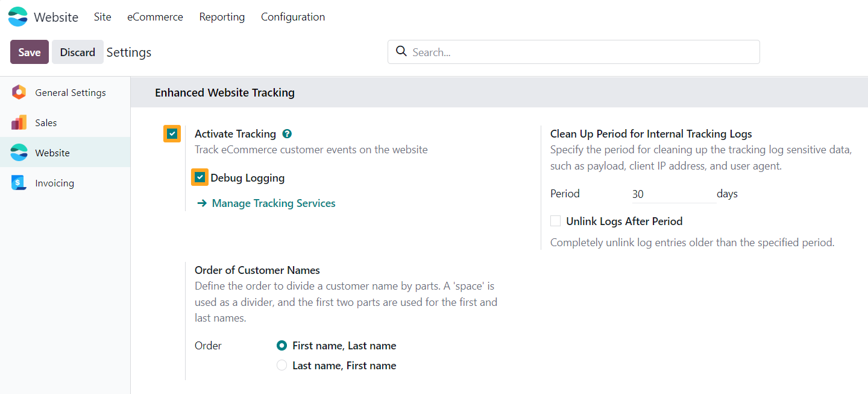Select the Last name, First name order
This screenshot has width=868, height=394.
coord(281,365)
